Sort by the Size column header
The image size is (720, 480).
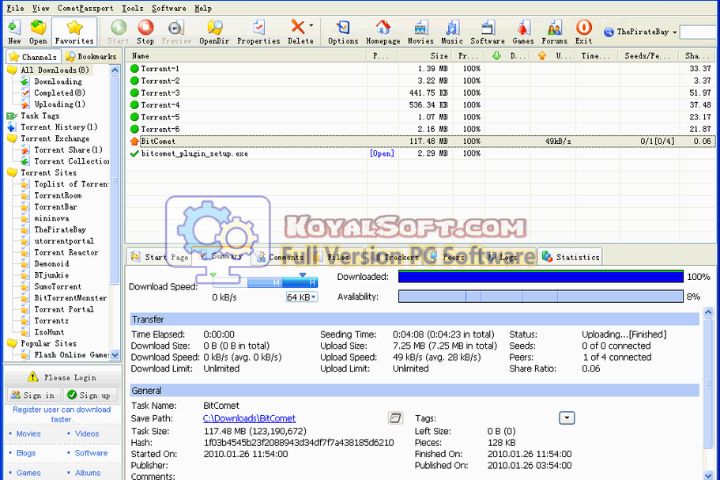pos(425,56)
